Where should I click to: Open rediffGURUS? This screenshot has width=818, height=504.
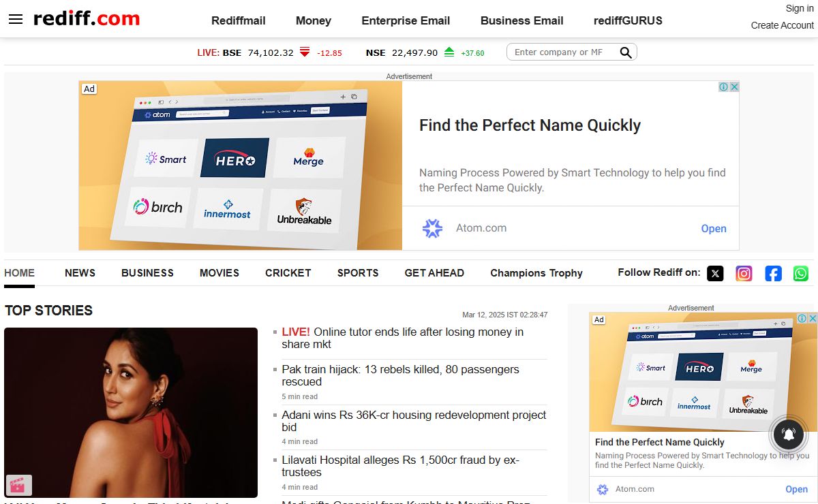click(628, 20)
